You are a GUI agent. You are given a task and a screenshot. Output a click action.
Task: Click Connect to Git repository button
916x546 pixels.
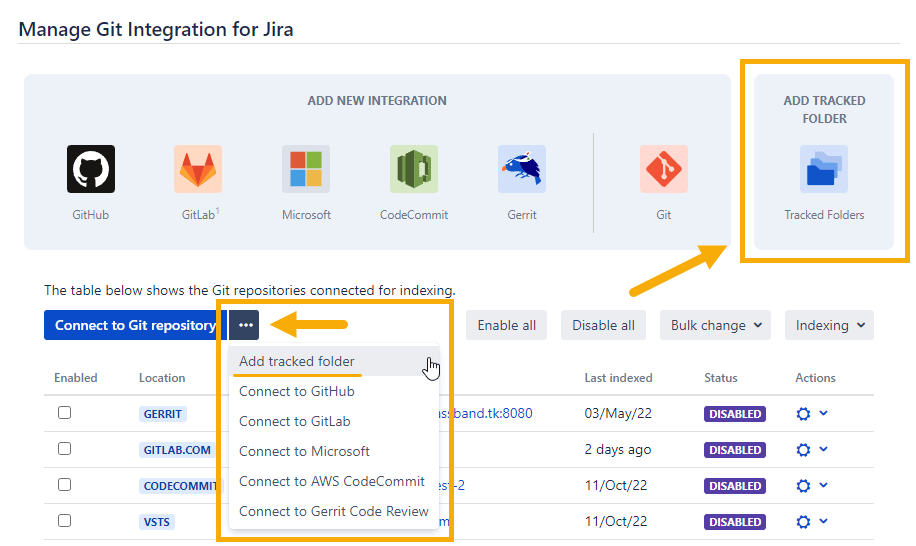135,325
